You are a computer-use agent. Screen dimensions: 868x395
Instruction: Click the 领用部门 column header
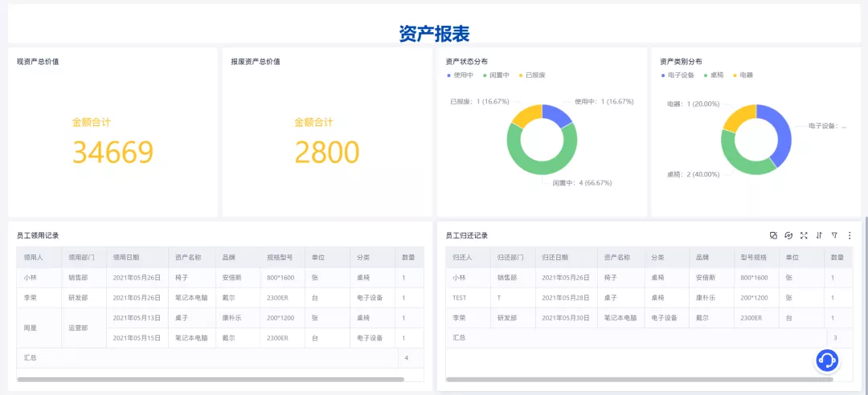pyautogui.click(x=84, y=257)
